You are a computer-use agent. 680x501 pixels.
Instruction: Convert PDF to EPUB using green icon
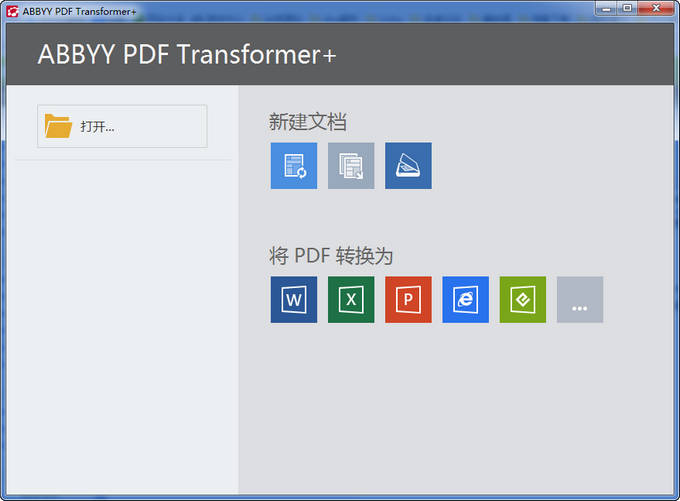click(x=523, y=300)
